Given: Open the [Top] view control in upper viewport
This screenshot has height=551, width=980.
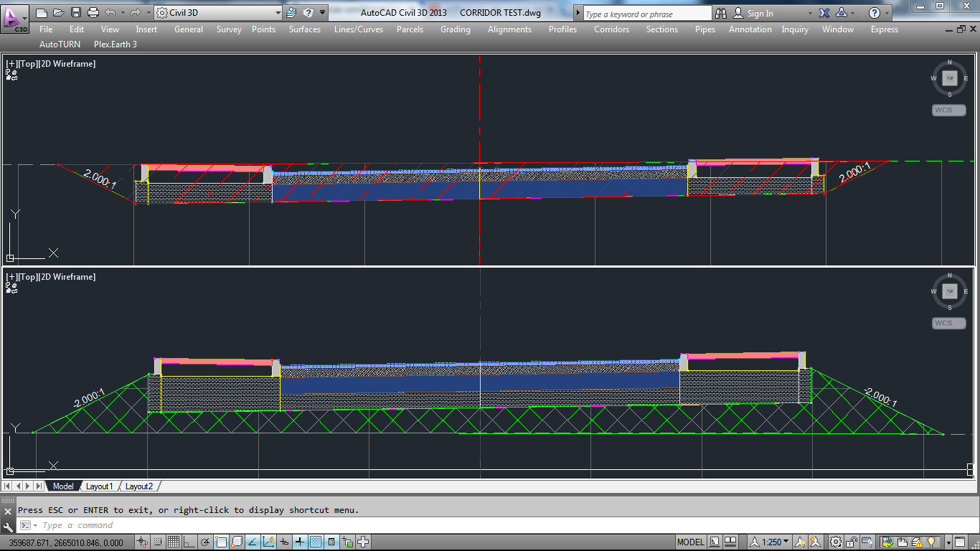Looking at the screenshot, I should coord(29,64).
